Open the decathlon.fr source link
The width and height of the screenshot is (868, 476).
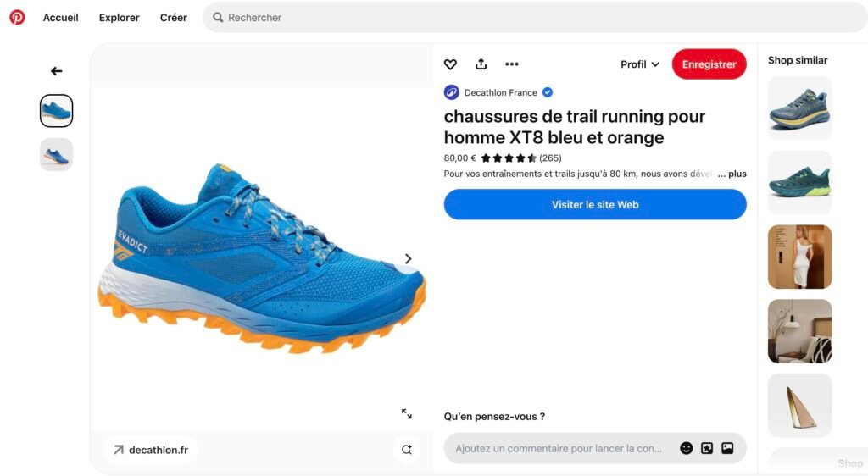point(150,450)
